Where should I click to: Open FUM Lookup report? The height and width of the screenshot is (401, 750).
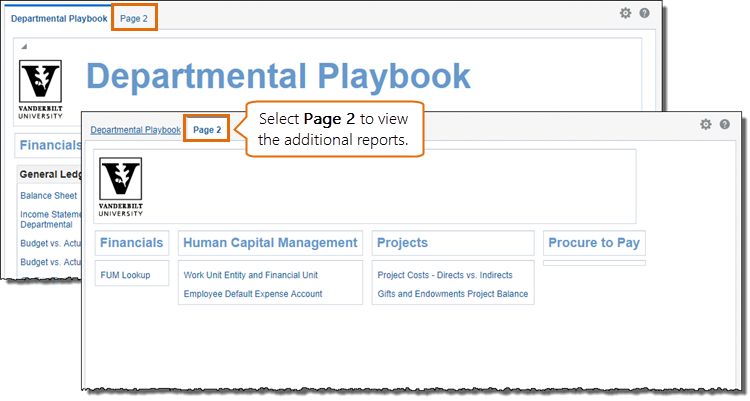click(125, 275)
